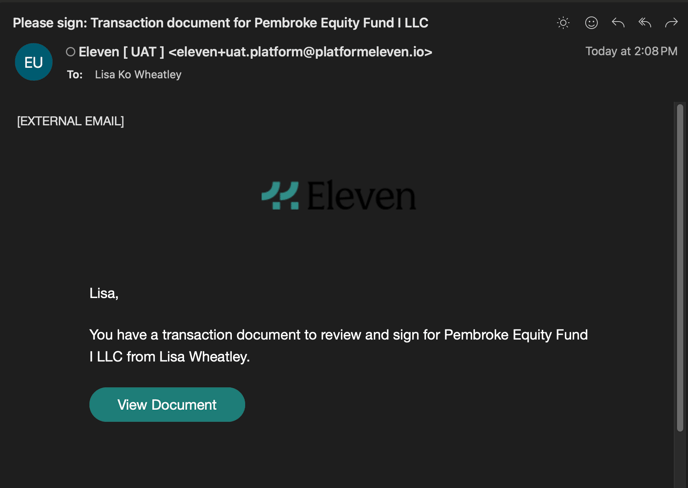Click the sender name Eleven [ UAT ]
The height and width of the screenshot is (488, 688).
tap(122, 52)
